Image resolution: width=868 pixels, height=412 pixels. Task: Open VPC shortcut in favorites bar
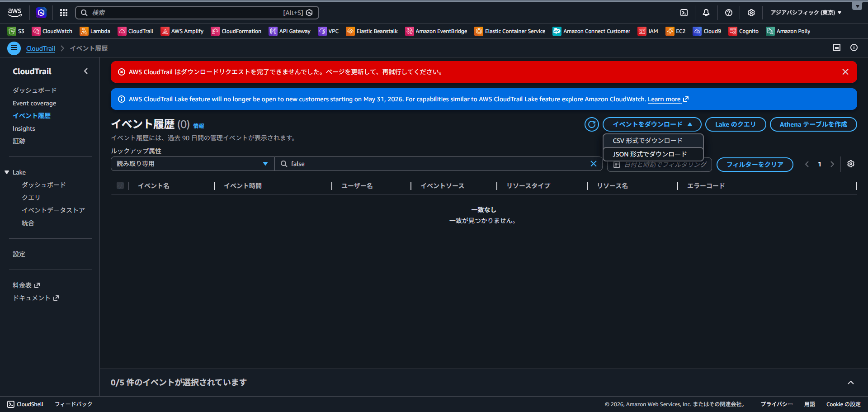coord(329,31)
